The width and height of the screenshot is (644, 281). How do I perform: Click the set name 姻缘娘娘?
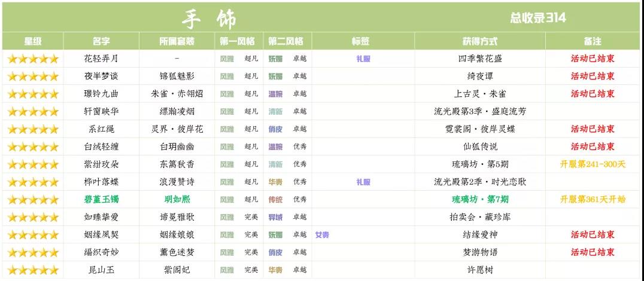click(177, 235)
